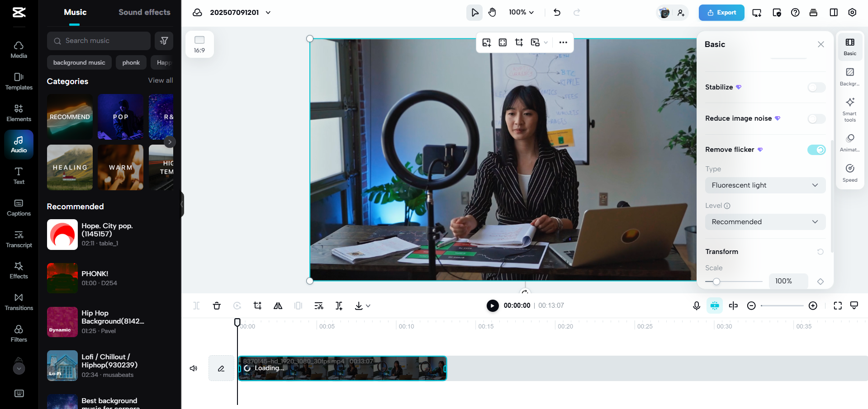Image resolution: width=868 pixels, height=409 pixels.
Task: Toggle timeline snapping button
Action: [715, 306]
